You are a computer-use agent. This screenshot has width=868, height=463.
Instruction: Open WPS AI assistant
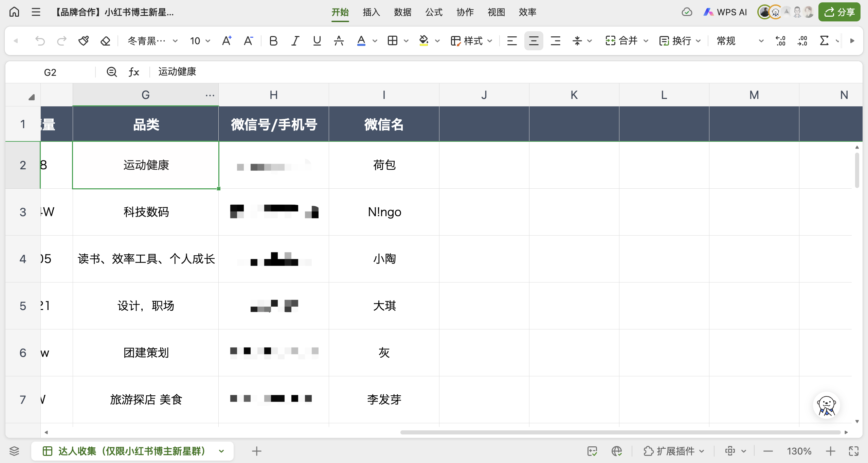(725, 12)
